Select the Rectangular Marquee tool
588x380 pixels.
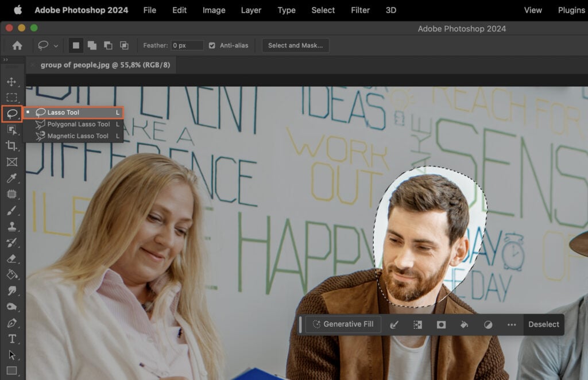pos(13,98)
